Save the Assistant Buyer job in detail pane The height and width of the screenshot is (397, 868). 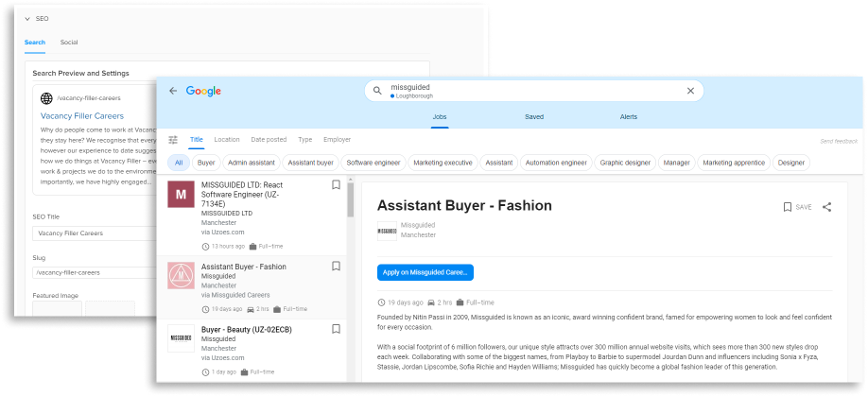tap(797, 207)
